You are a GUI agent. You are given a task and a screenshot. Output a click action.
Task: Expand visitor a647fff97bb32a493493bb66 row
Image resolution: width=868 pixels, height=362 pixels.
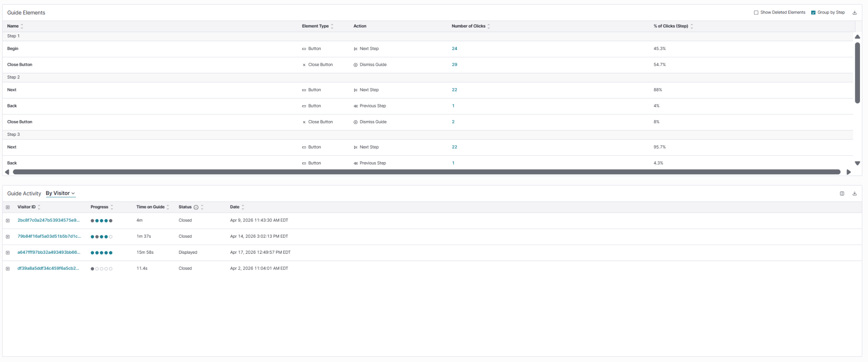point(8,253)
